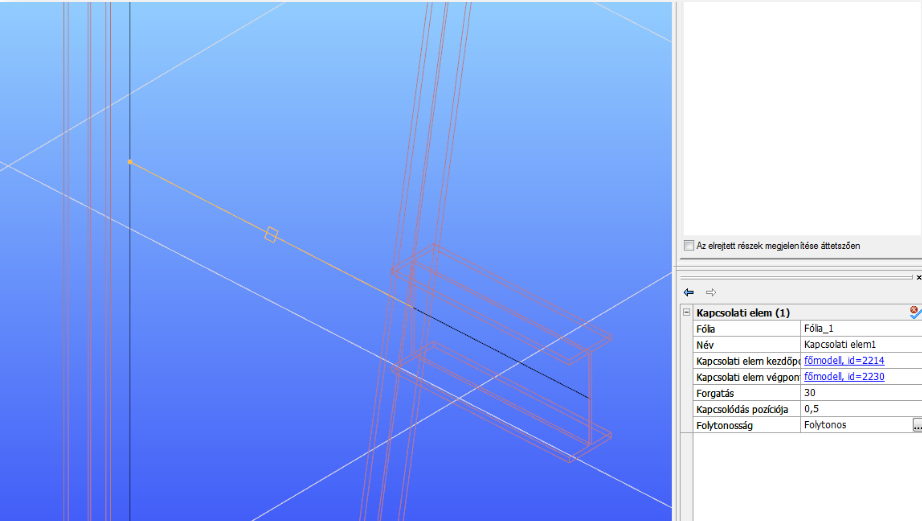This screenshot has height=521, width=922.
Task: Click the black line inside the I-beam
Action: point(500,353)
